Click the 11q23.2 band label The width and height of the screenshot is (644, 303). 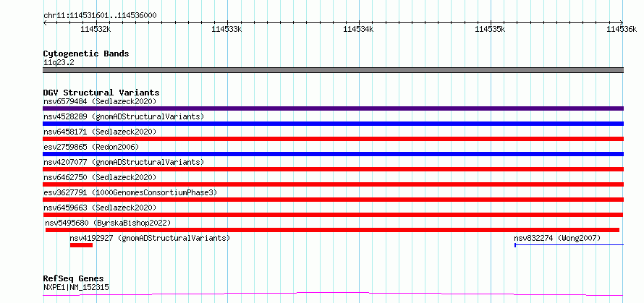coord(59,63)
